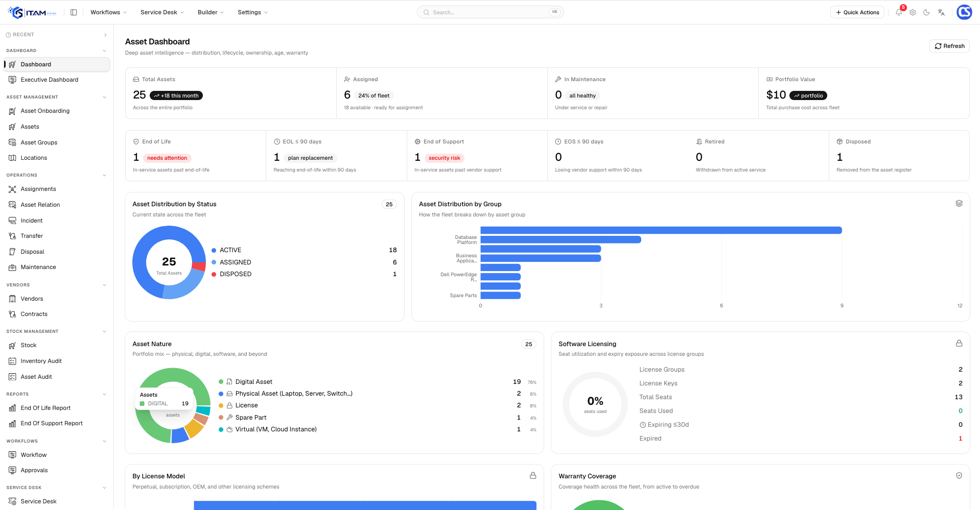Open Assignments in the sidebar
This screenshot has width=980, height=510.
(57, 189)
